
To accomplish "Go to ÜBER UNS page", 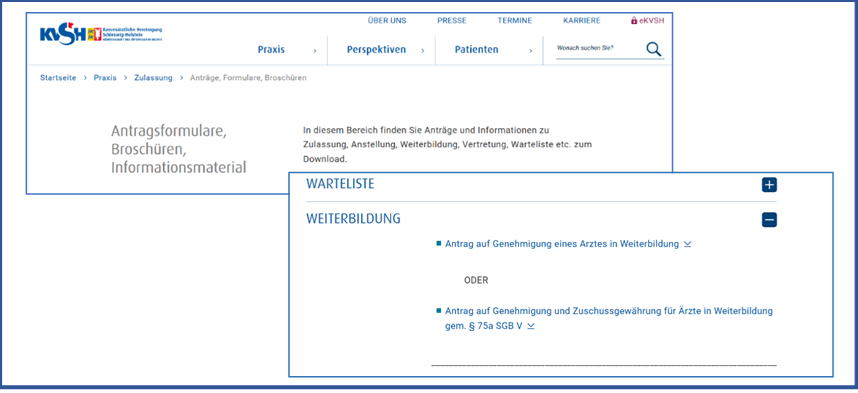I will click(x=387, y=21).
